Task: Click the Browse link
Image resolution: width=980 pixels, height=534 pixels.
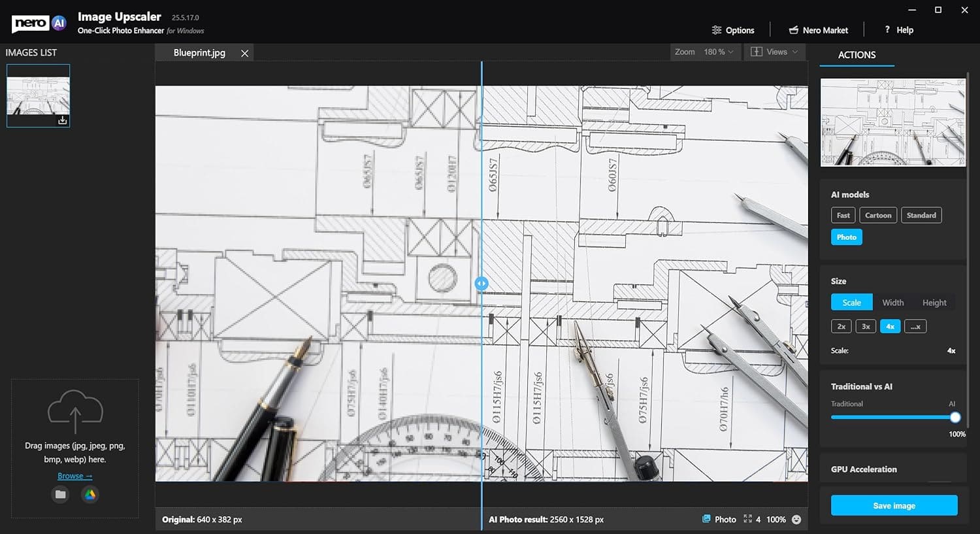Action: [x=74, y=476]
